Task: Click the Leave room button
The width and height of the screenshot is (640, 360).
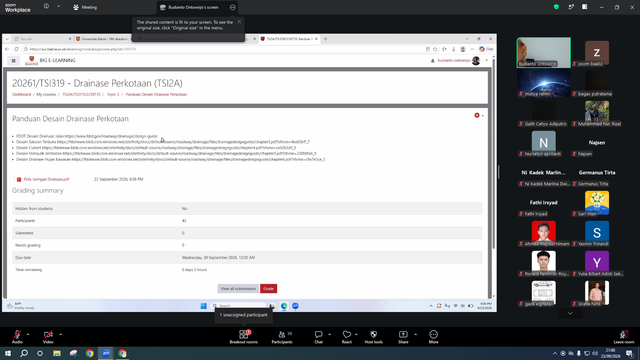Action: coord(624,337)
